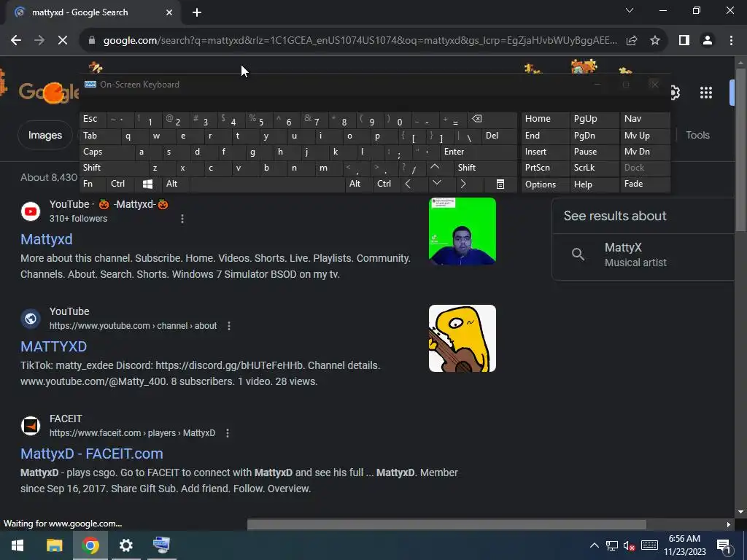Open File Explorer from taskbar
The height and width of the screenshot is (560, 747).
tap(54, 545)
